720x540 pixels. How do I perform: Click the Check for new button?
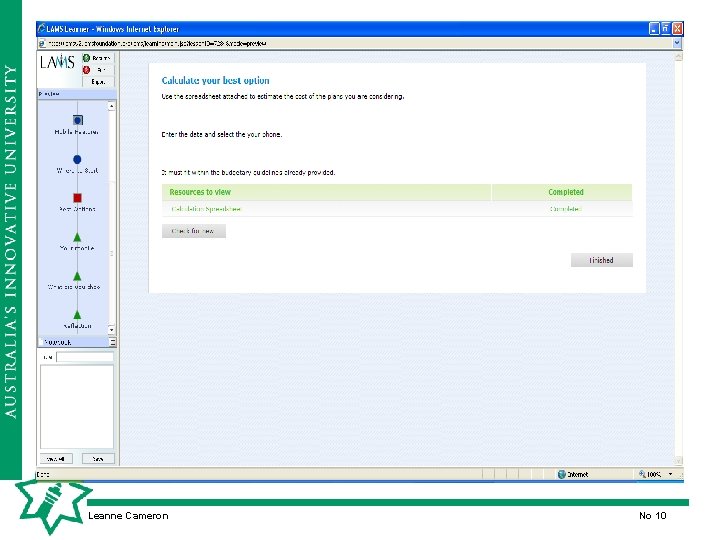(x=193, y=231)
